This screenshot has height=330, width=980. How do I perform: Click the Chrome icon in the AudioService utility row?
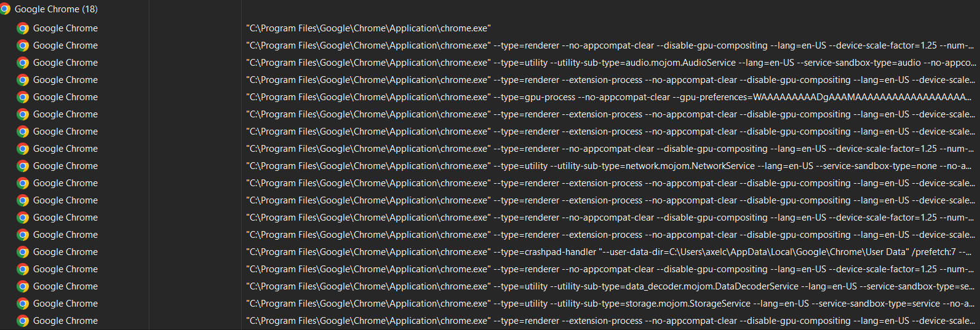click(x=23, y=63)
